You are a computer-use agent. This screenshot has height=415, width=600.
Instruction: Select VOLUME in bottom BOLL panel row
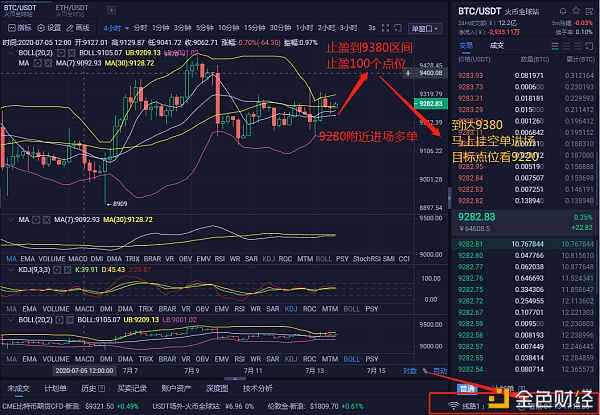(x=56, y=359)
